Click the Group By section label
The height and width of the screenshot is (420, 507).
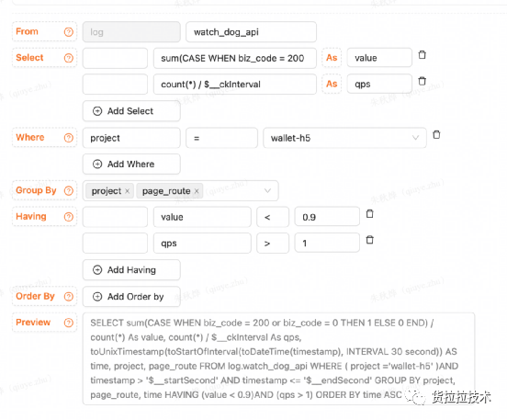point(36,190)
